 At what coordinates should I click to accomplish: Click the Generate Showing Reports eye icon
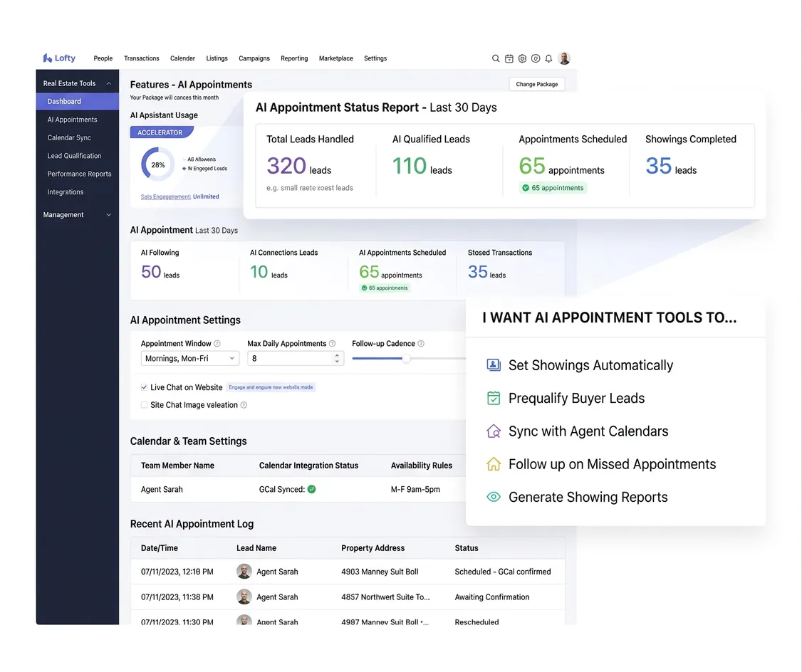[x=493, y=497]
